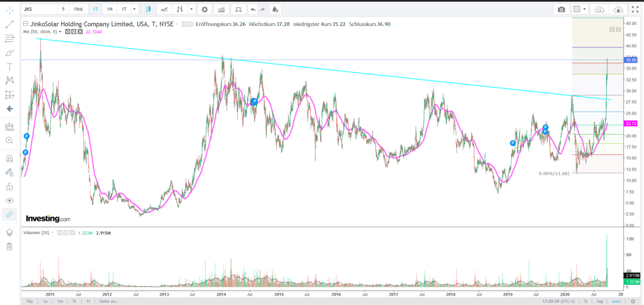Open the MA (50, close, 0) dropdown
The height and width of the screenshot is (305, 644).
pyautogui.click(x=61, y=31)
